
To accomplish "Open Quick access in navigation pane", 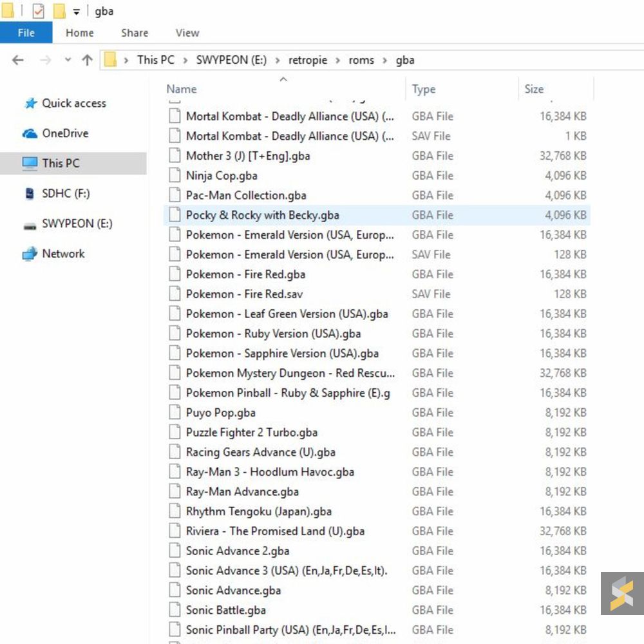I will coord(74,103).
